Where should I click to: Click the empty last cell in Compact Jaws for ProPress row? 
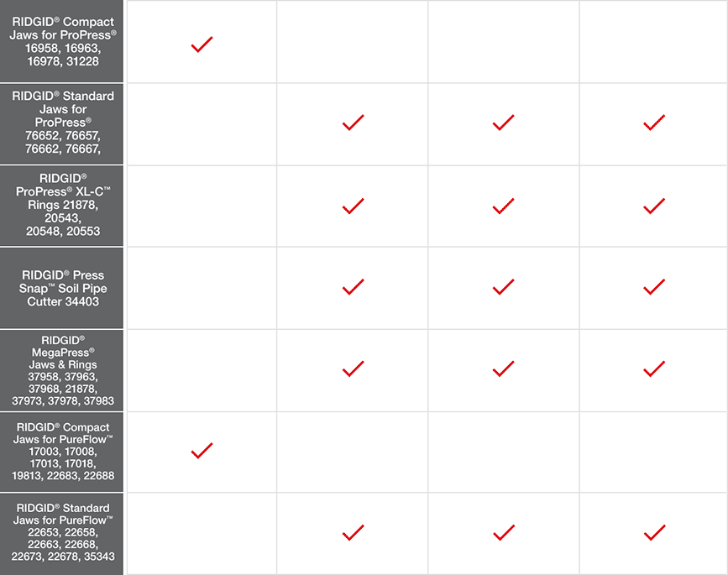653,42
